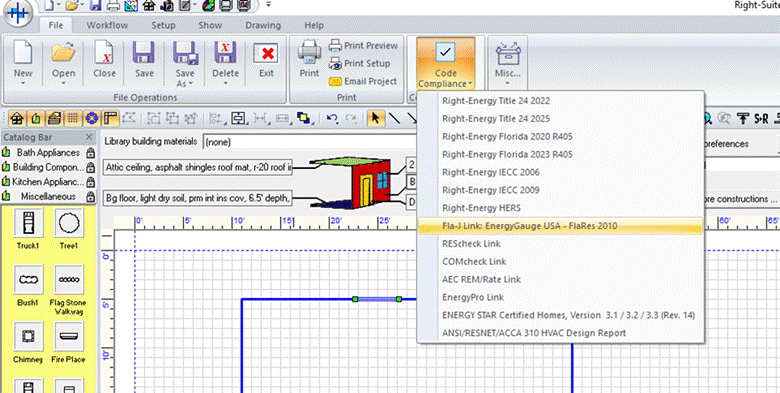Click the Bg floor construction field
This screenshot has height=393, width=780.
pos(198,199)
